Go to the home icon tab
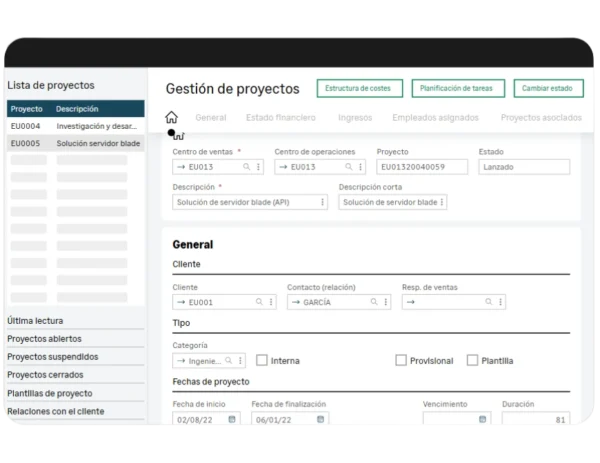 pyautogui.click(x=171, y=117)
